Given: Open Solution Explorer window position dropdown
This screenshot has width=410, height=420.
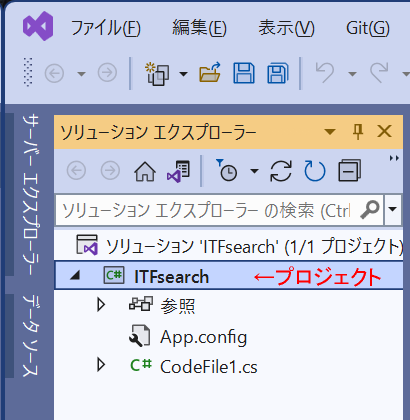Looking at the screenshot, I should click(330, 132).
